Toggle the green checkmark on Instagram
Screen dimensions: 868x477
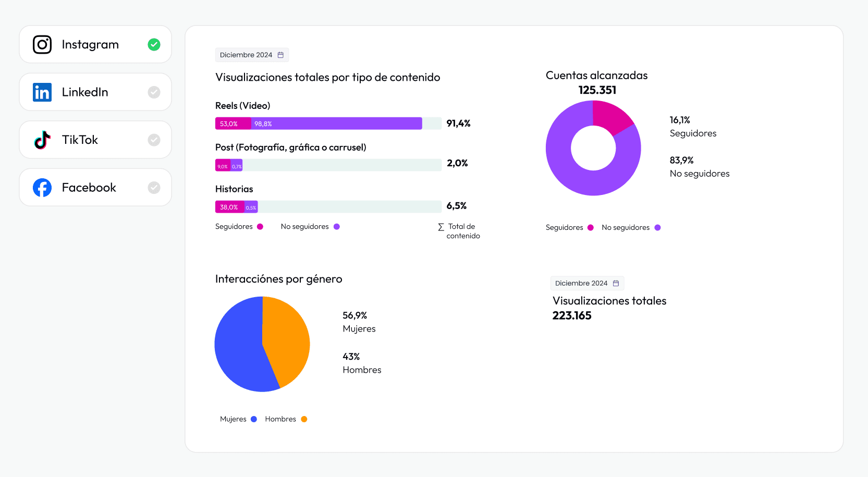coord(154,44)
